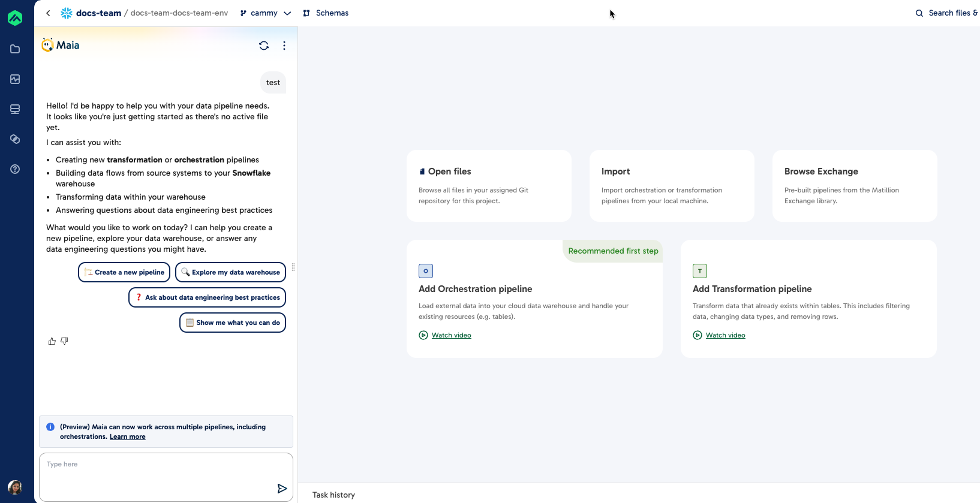Viewport: 980px width, 503px height.
Task: Open the Task history tab
Action: pyautogui.click(x=333, y=495)
